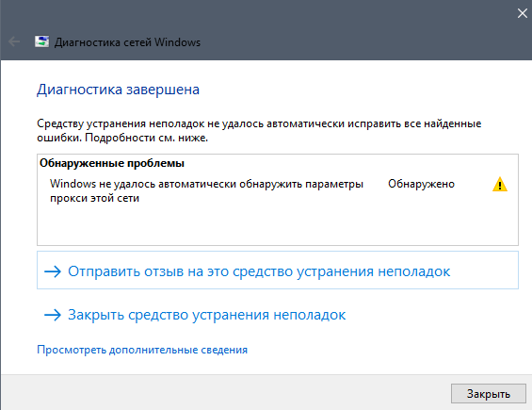Viewport: 532px width, 410px height.
Task: Click the 'Средству устранения неполадок не удалось' description
Action: [x=259, y=130]
